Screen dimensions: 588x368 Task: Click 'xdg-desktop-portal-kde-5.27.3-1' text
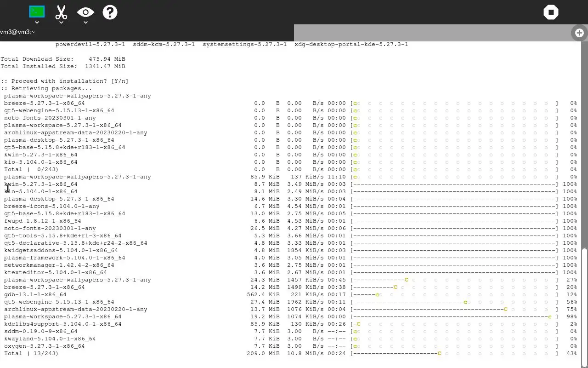(351, 44)
